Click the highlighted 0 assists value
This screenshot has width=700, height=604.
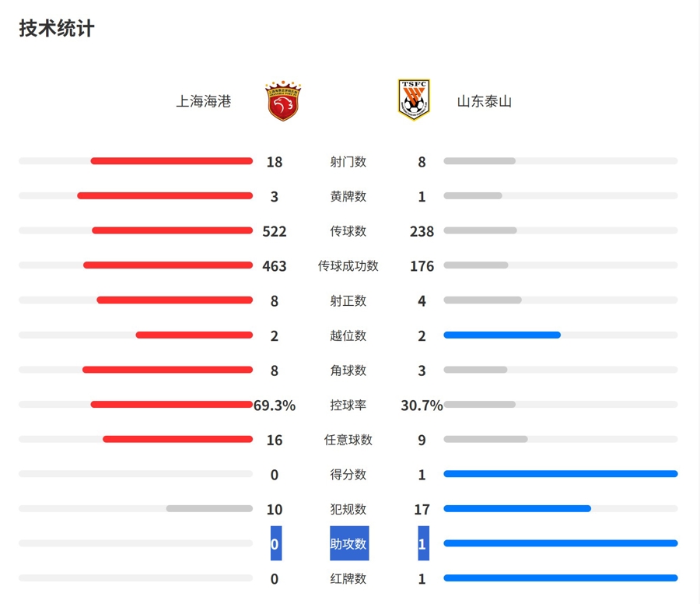pyautogui.click(x=276, y=543)
